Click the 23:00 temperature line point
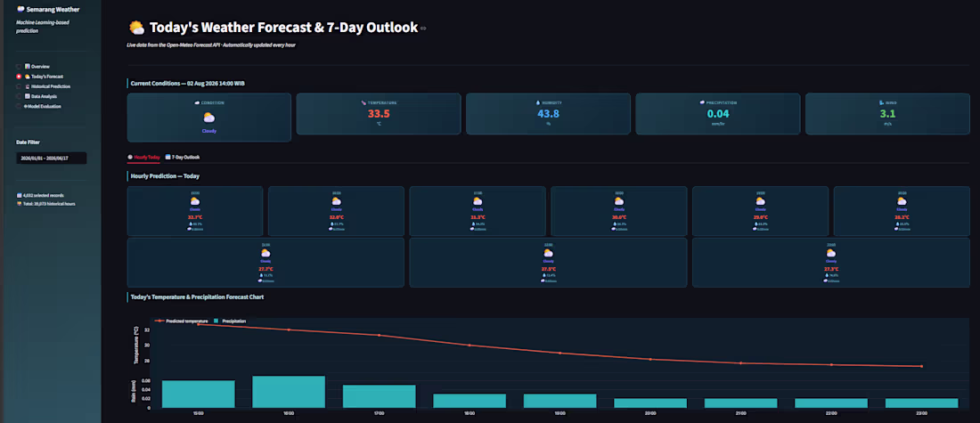 click(x=922, y=366)
